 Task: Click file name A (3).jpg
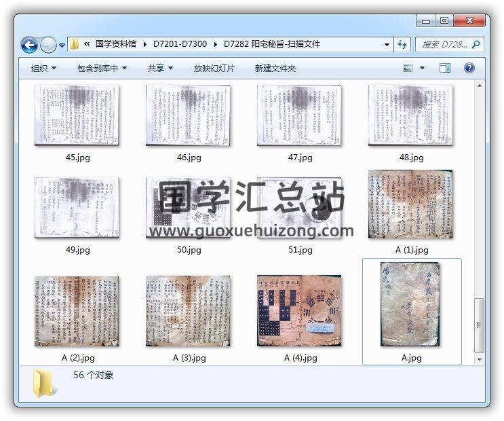pos(189,358)
